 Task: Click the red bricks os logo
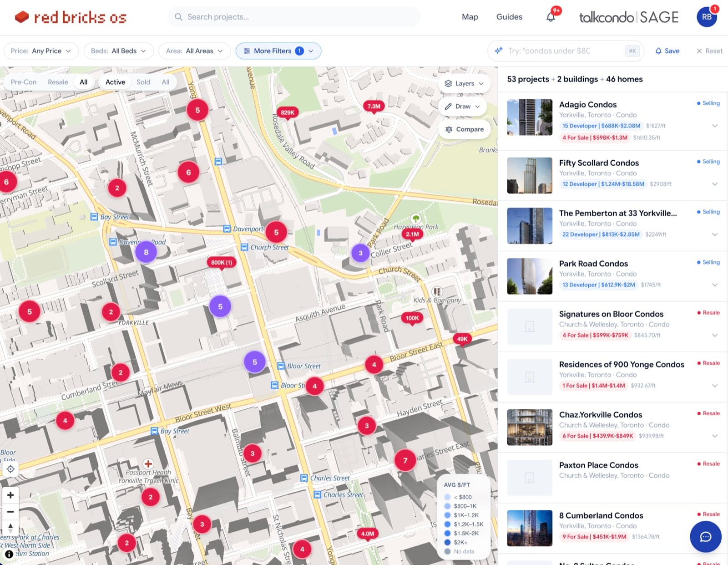pyautogui.click(x=71, y=17)
